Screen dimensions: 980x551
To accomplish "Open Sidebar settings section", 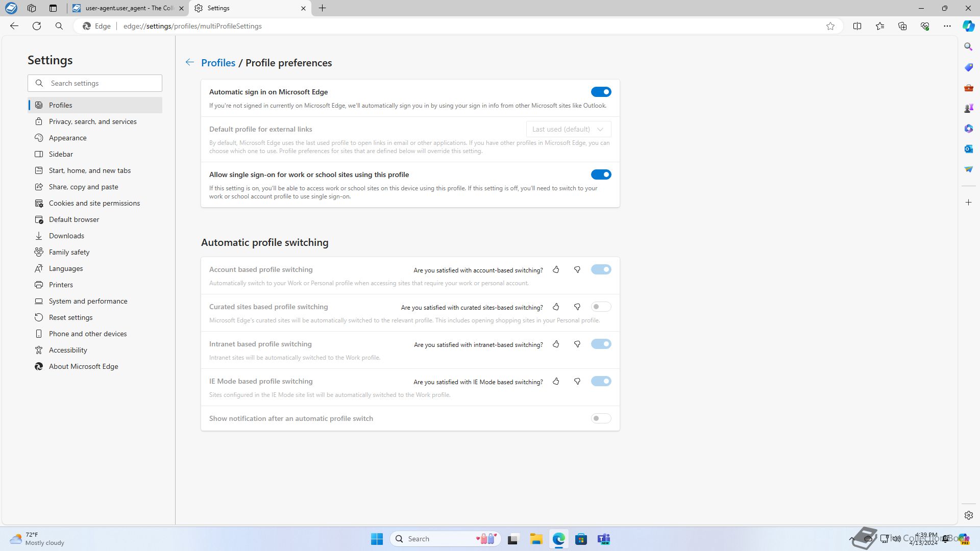I will coord(95,154).
